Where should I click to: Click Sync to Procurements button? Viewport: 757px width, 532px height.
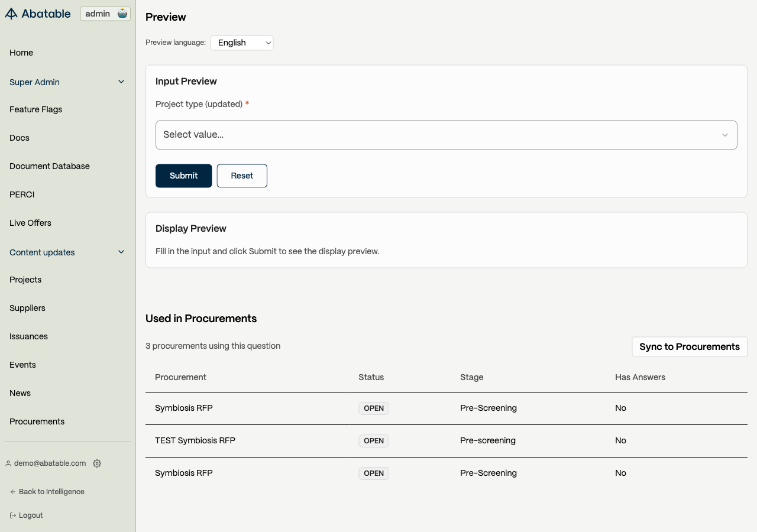(689, 346)
